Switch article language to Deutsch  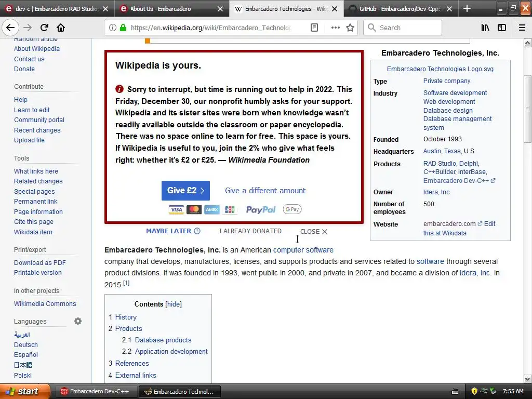coord(26,345)
